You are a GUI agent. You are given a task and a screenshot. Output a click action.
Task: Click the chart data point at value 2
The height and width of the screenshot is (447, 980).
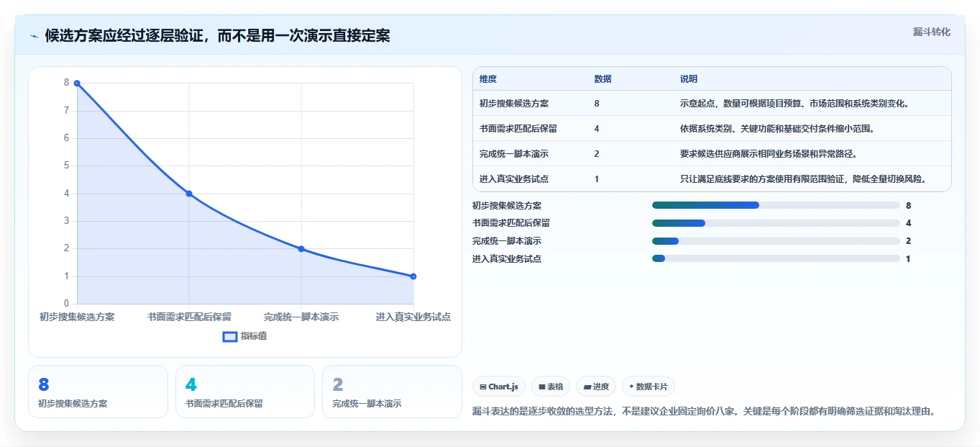tap(301, 249)
